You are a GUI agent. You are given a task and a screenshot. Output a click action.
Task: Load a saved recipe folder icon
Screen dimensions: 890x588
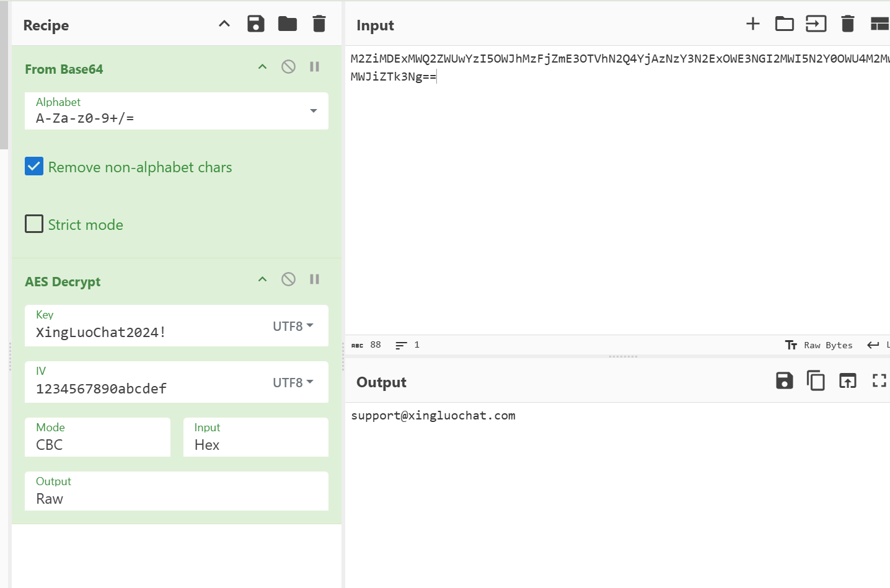click(x=287, y=24)
